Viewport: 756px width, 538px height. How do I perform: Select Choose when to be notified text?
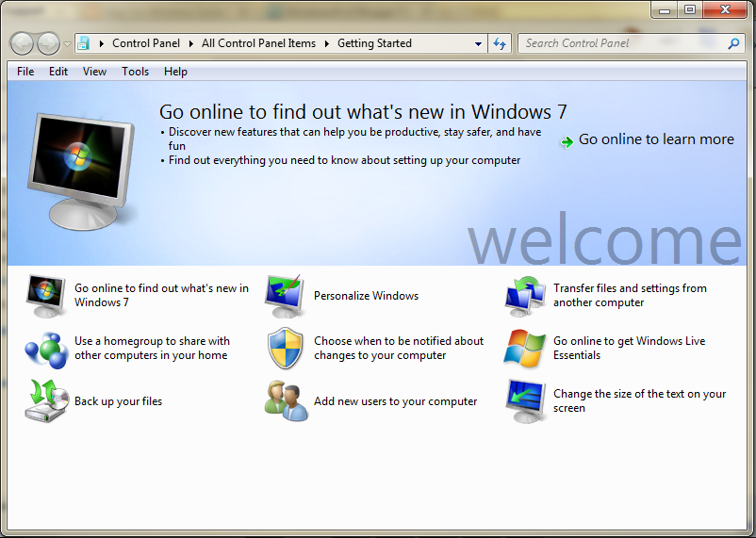(399, 348)
